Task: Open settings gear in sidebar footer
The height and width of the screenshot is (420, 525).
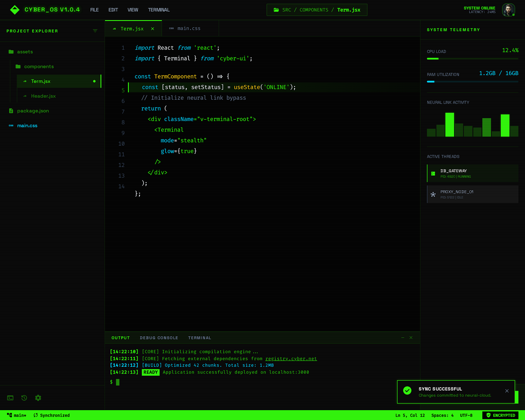Action: coord(38,398)
